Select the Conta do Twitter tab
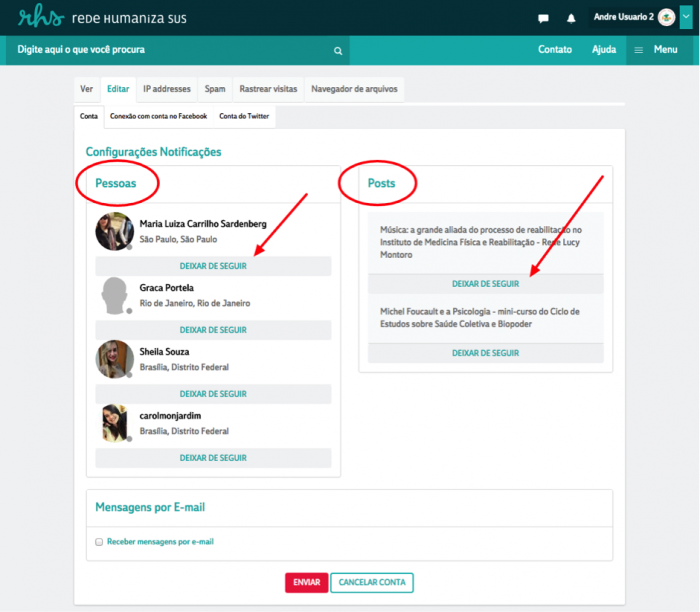Screen dimensions: 700x612 (x=245, y=116)
